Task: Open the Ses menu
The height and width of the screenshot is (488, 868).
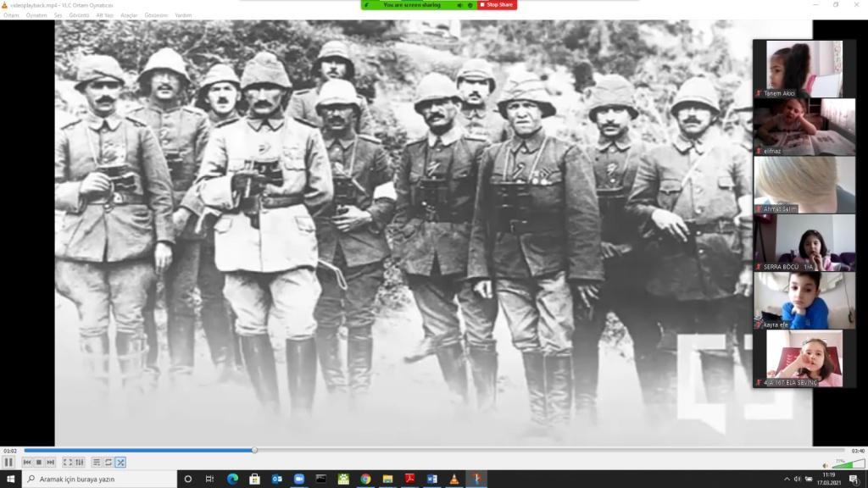Action: click(58, 15)
